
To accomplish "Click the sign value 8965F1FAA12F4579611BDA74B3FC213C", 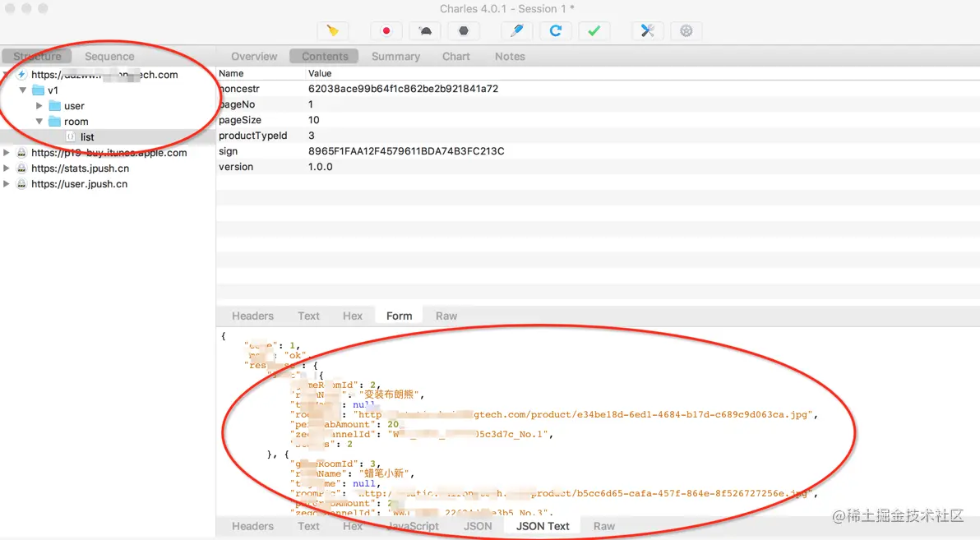I will point(406,151).
